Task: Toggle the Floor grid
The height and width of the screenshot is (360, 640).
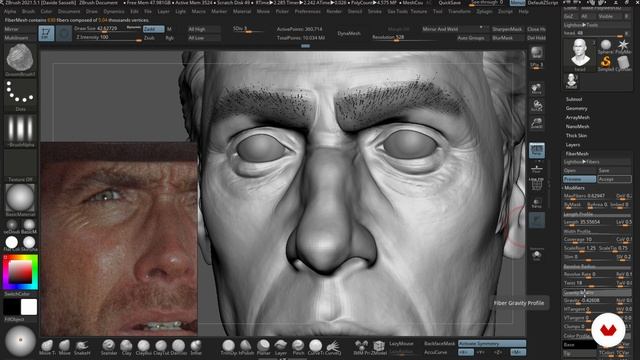Action: click(x=536, y=168)
